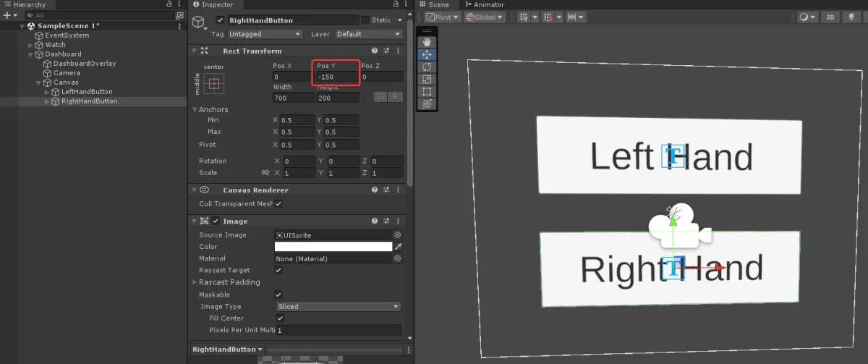Open the Tag dropdown showing Untagged

(265, 34)
